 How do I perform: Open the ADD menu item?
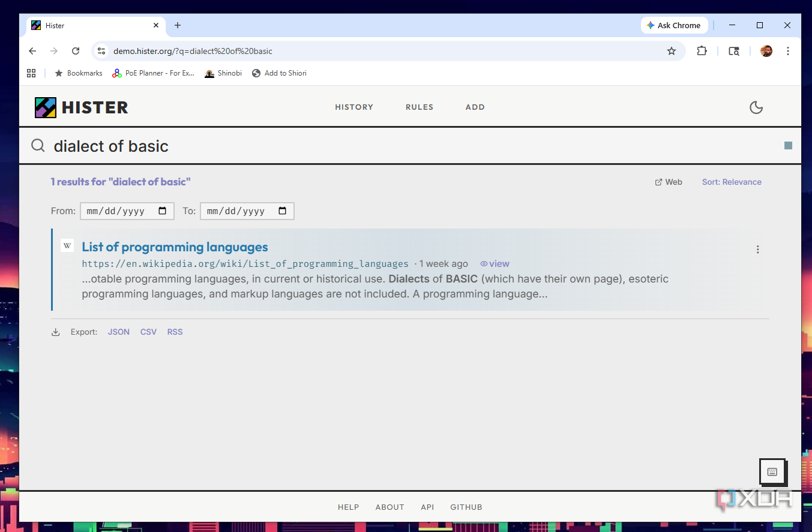(x=475, y=107)
